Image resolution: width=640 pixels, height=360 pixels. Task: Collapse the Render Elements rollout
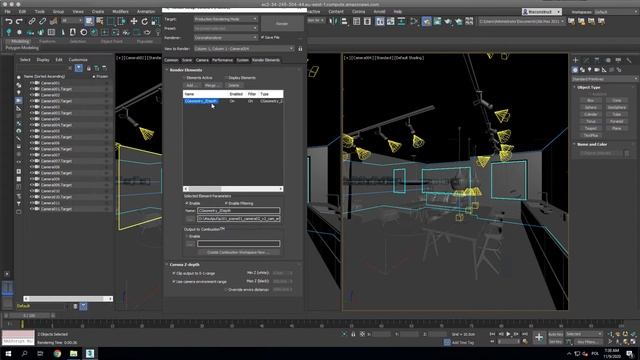[x=186, y=70]
